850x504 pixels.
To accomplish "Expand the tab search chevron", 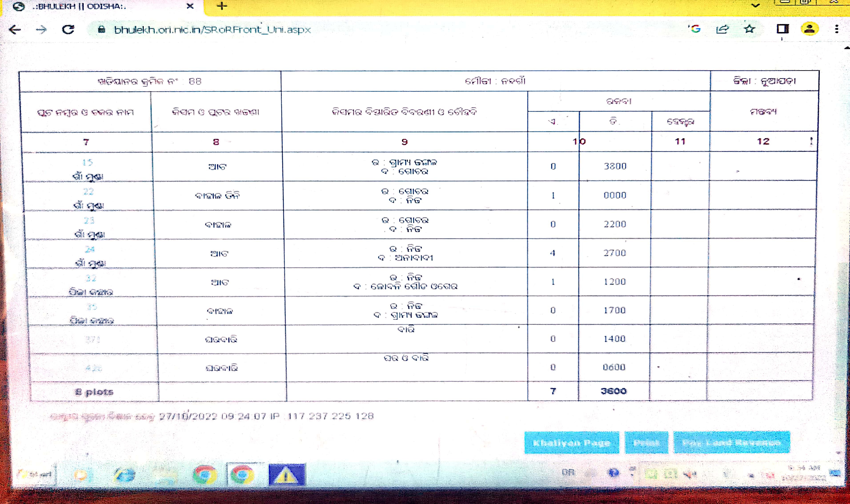I will (x=755, y=5).
